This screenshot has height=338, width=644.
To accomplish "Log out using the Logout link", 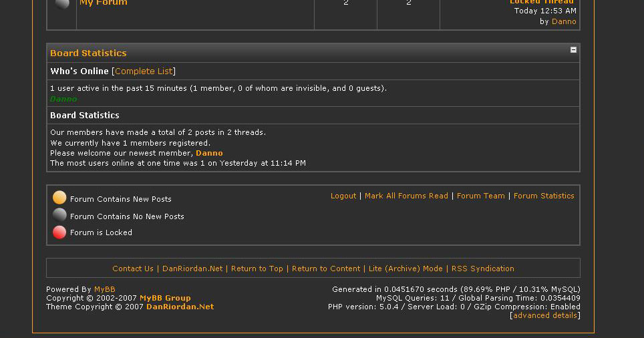I will pyautogui.click(x=343, y=196).
